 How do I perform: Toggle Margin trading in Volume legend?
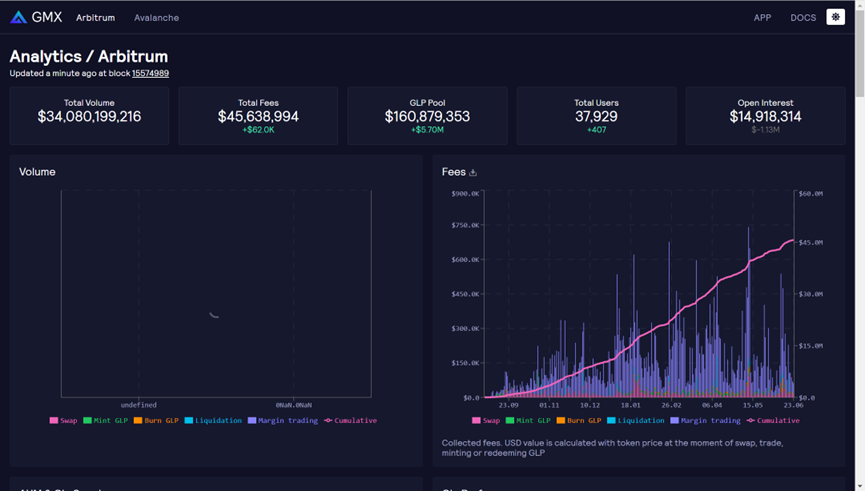click(283, 420)
